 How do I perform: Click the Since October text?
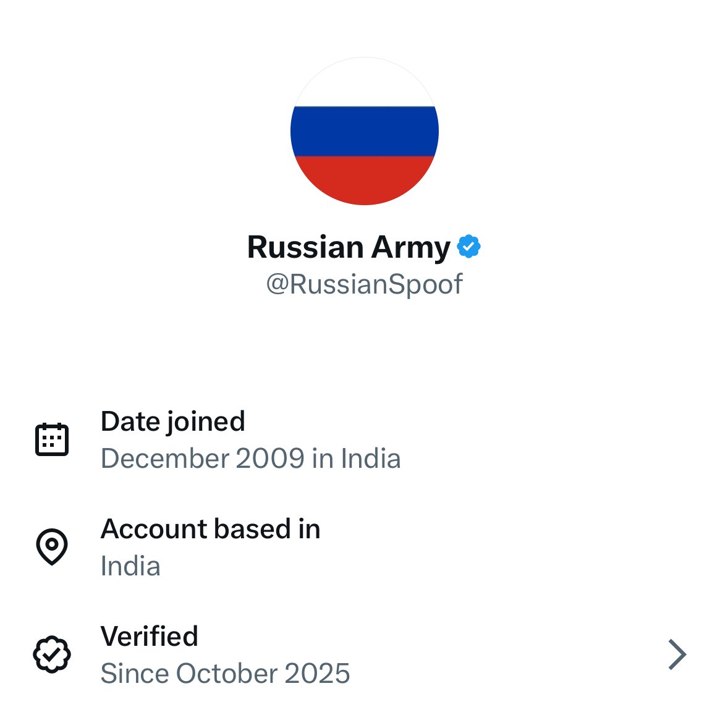click(x=189, y=674)
